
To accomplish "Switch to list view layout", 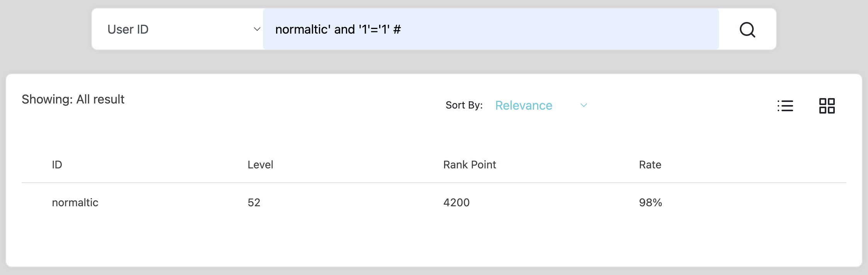I will [785, 106].
